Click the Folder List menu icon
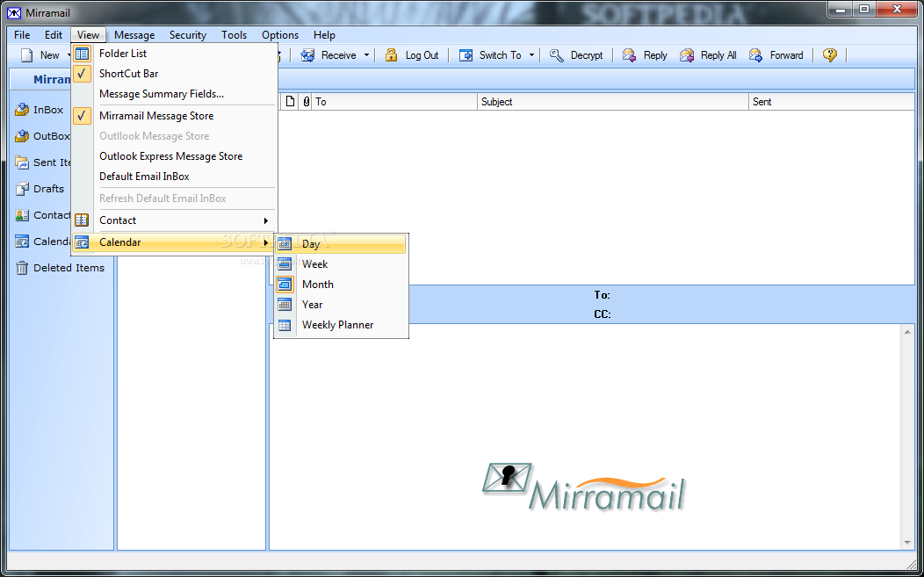 click(82, 54)
